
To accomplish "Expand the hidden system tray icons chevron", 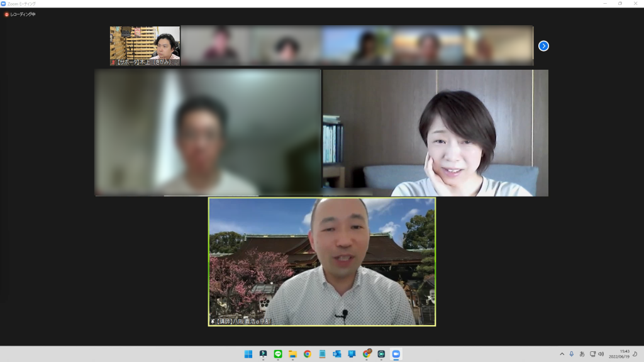I will [x=562, y=354].
